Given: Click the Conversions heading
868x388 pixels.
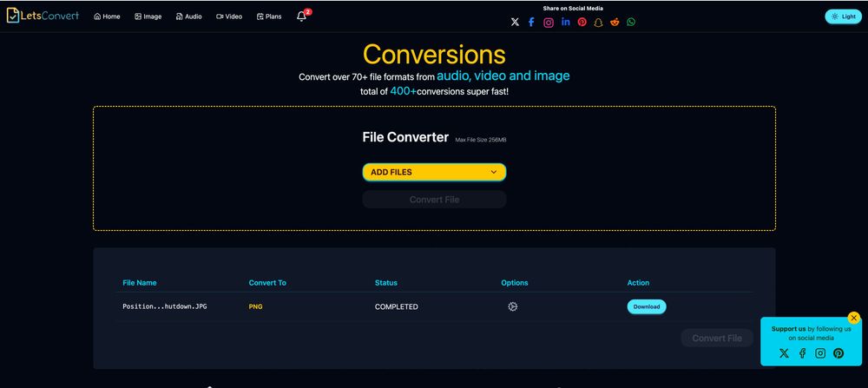Looking at the screenshot, I should (434, 54).
